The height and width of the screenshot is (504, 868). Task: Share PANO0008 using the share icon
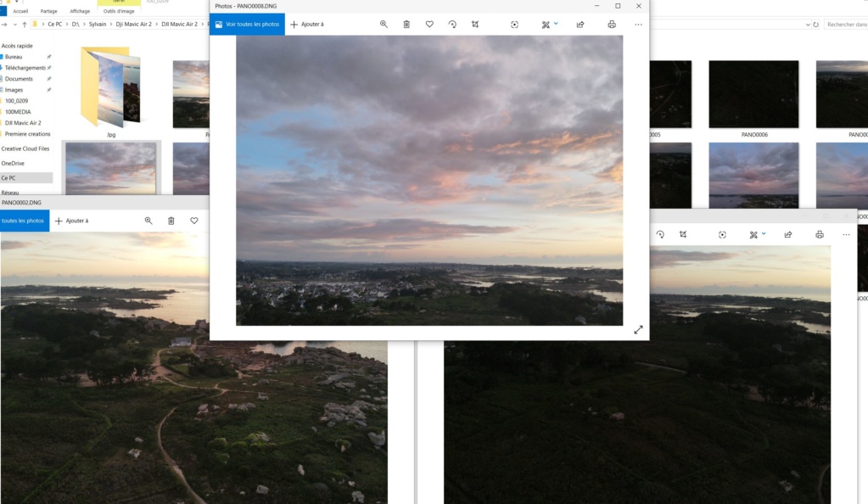580,25
